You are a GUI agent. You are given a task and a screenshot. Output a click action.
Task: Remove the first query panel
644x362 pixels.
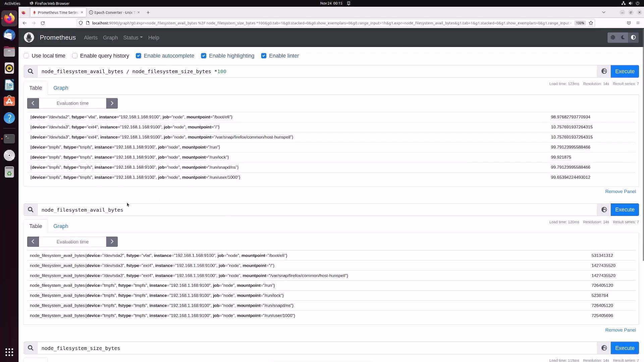coord(620,192)
